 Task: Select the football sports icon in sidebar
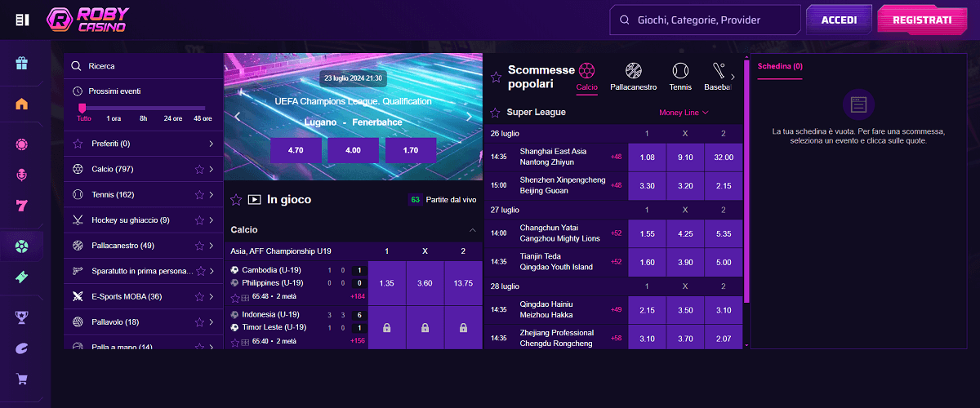22,246
